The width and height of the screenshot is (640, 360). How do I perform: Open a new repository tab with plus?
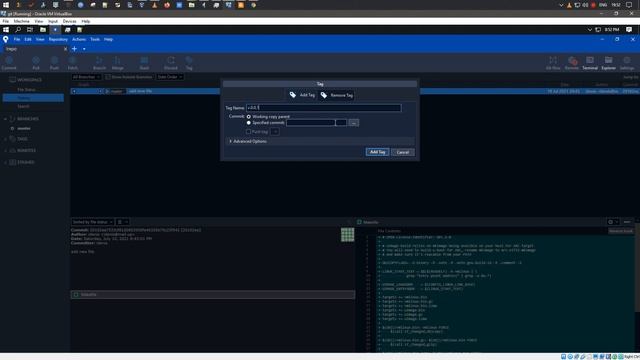click(74, 49)
